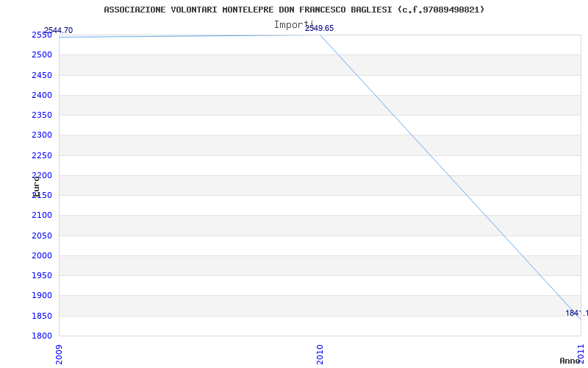Click the 2011 x-axis year label
Viewport: 588px width, 368px height.
pos(580,353)
